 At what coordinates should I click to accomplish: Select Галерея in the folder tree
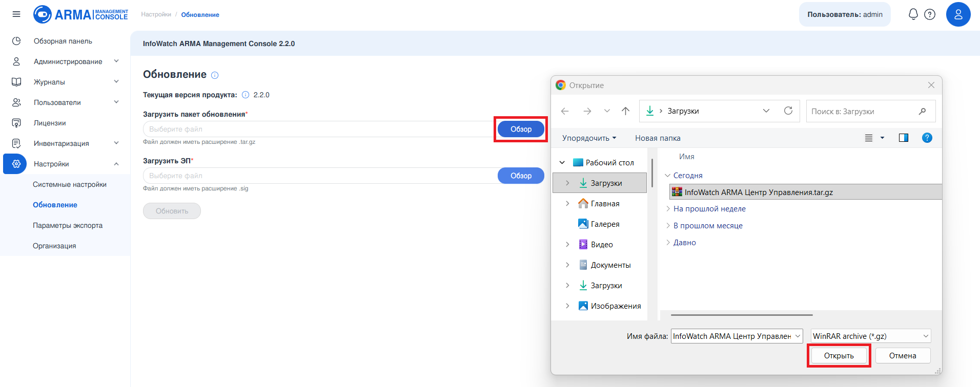(605, 224)
